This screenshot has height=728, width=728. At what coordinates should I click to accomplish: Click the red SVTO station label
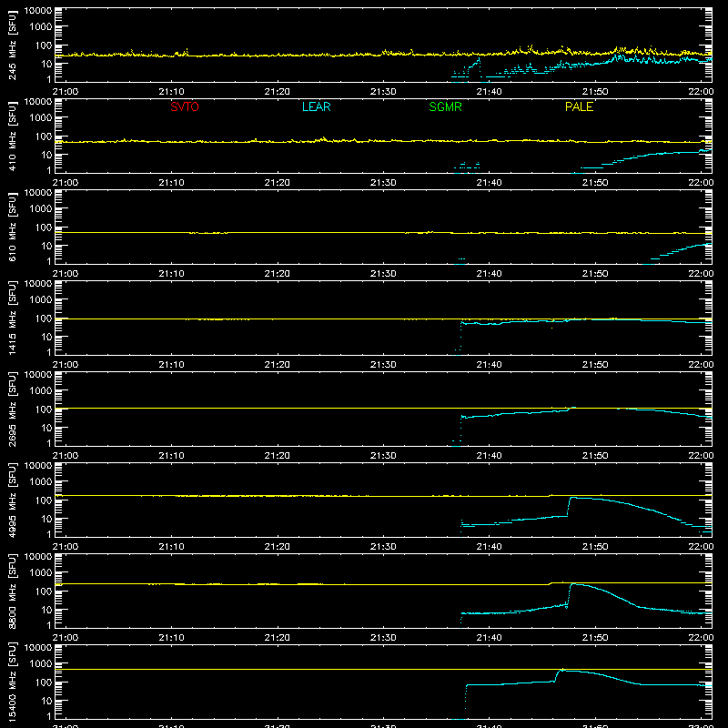click(185, 106)
